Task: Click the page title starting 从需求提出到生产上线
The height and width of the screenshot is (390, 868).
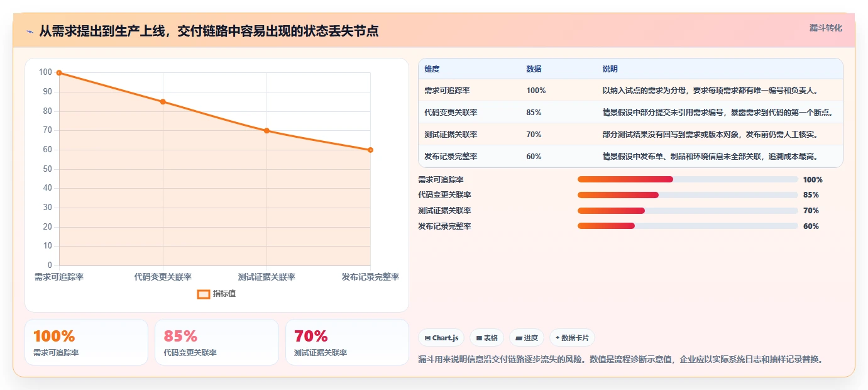Action: (x=209, y=31)
